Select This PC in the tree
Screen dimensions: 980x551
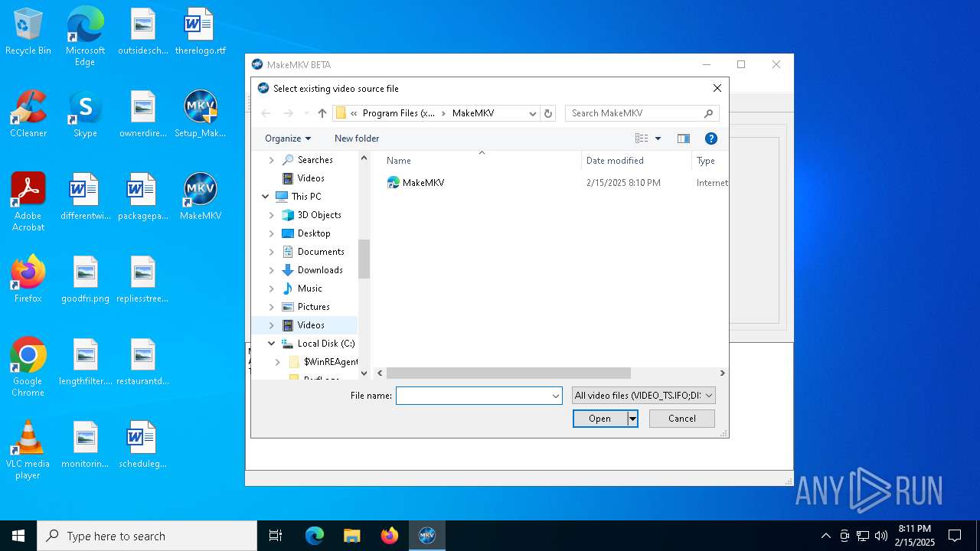click(x=305, y=197)
